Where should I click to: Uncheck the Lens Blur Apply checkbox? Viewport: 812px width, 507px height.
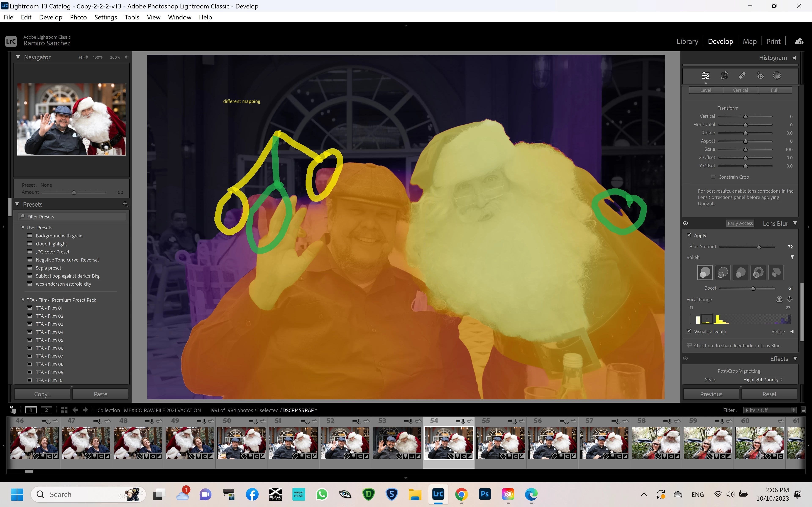point(689,235)
